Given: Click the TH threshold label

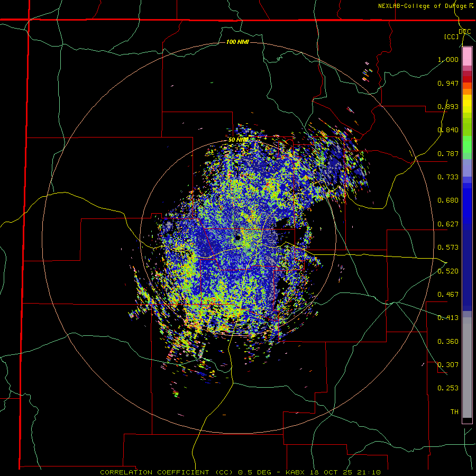Looking at the screenshot, I should 454,412.
